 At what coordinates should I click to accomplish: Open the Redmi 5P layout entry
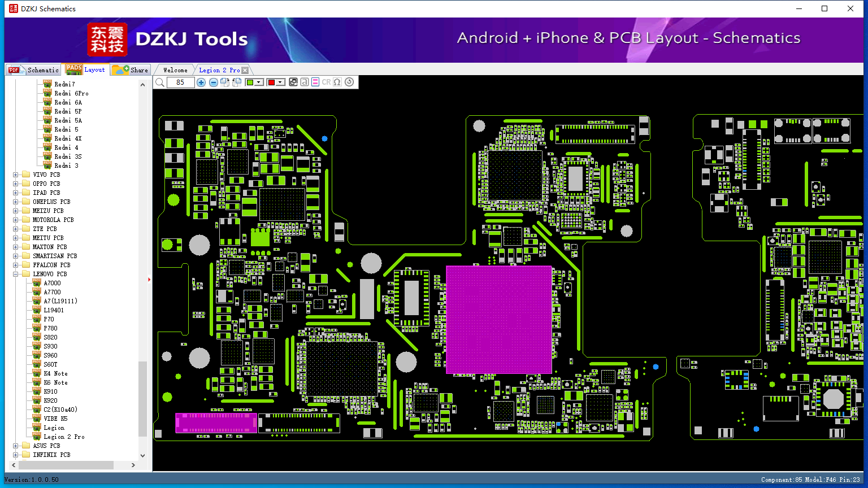point(68,111)
